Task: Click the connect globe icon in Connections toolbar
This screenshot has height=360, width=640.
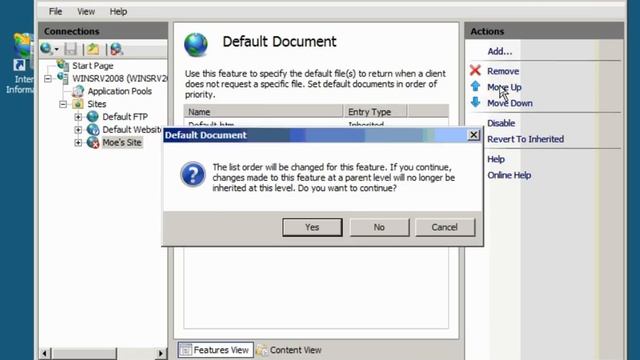Action: 46,49
